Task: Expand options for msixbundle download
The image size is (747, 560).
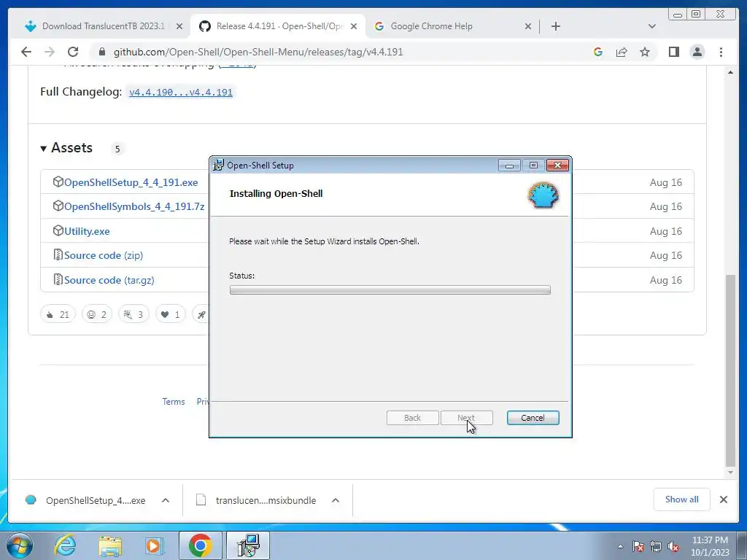Action: pyautogui.click(x=336, y=500)
